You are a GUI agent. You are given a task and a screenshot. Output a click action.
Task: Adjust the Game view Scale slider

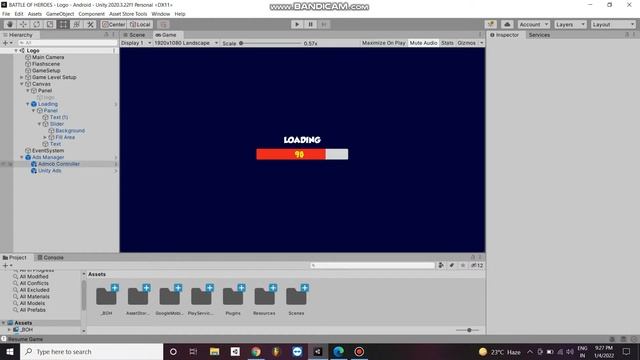point(271,43)
